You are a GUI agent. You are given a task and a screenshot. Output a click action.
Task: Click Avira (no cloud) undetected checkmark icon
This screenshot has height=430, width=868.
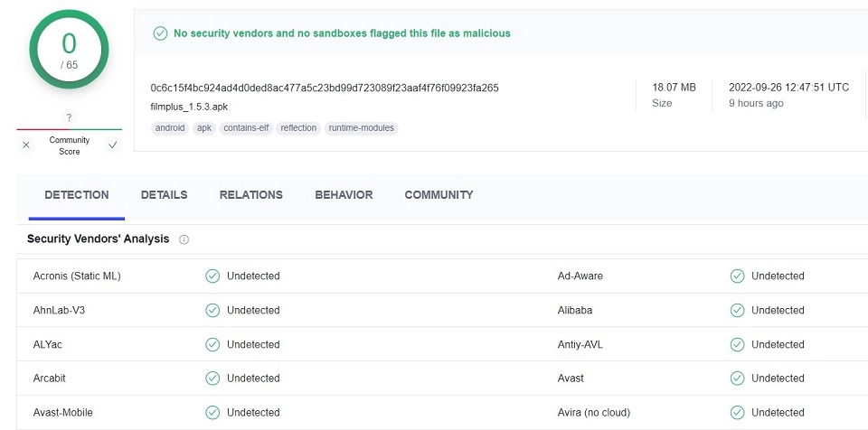[738, 412]
